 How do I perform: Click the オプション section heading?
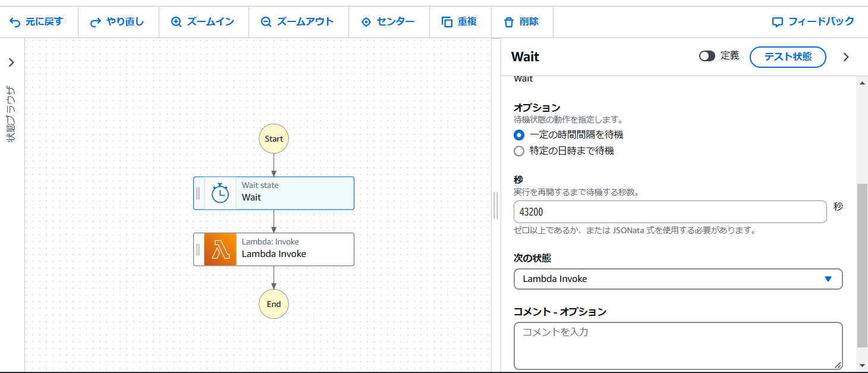click(x=537, y=108)
